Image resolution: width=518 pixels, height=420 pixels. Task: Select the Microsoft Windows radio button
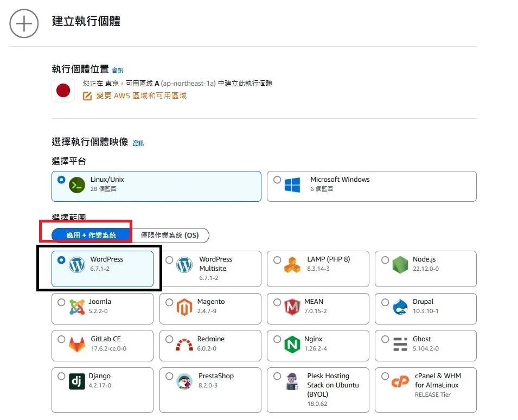tap(277, 180)
